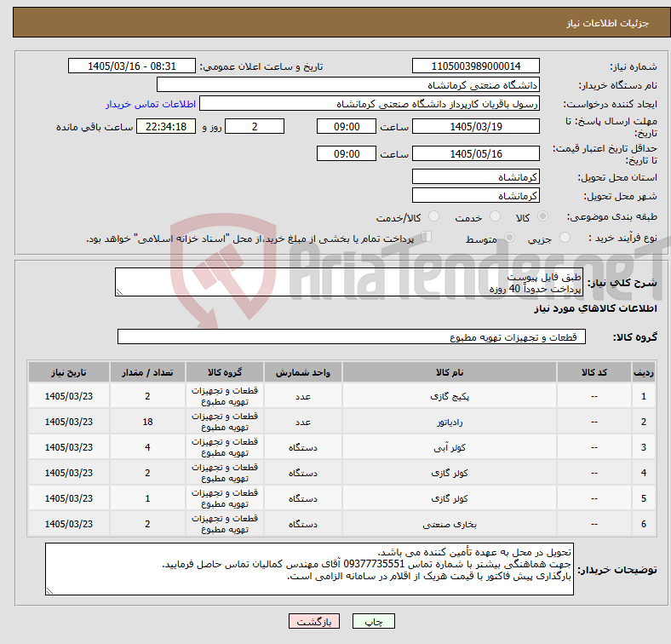Click the نام کالا column header
This screenshot has height=644, width=671.
[x=450, y=372]
